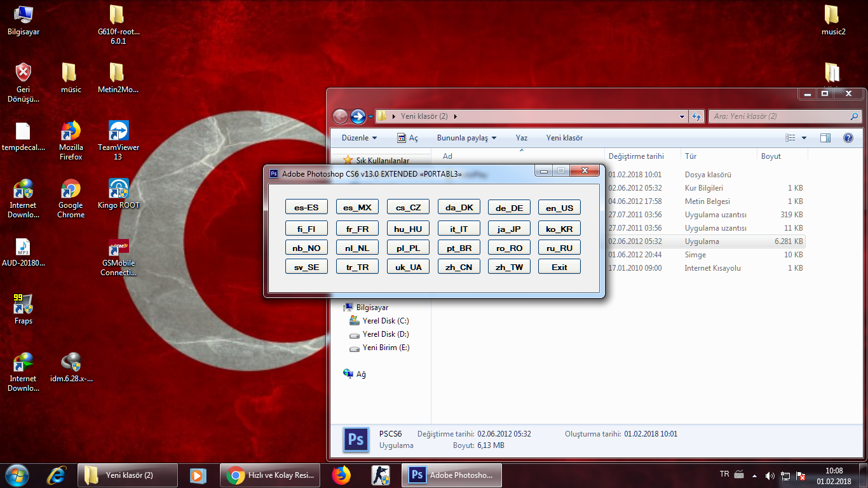Go forward in the Explorer window

tap(358, 116)
